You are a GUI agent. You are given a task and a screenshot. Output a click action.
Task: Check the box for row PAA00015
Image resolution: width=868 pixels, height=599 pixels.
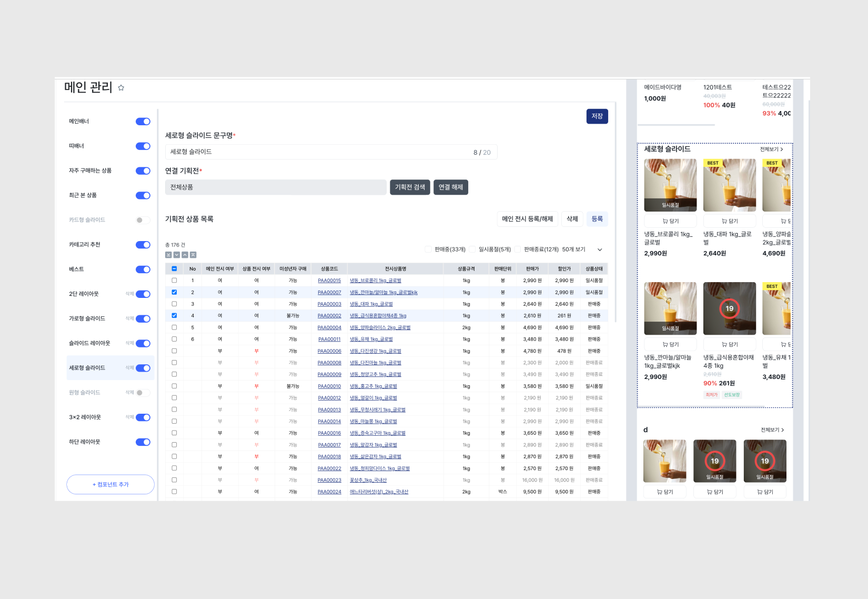click(x=174, y=281)
